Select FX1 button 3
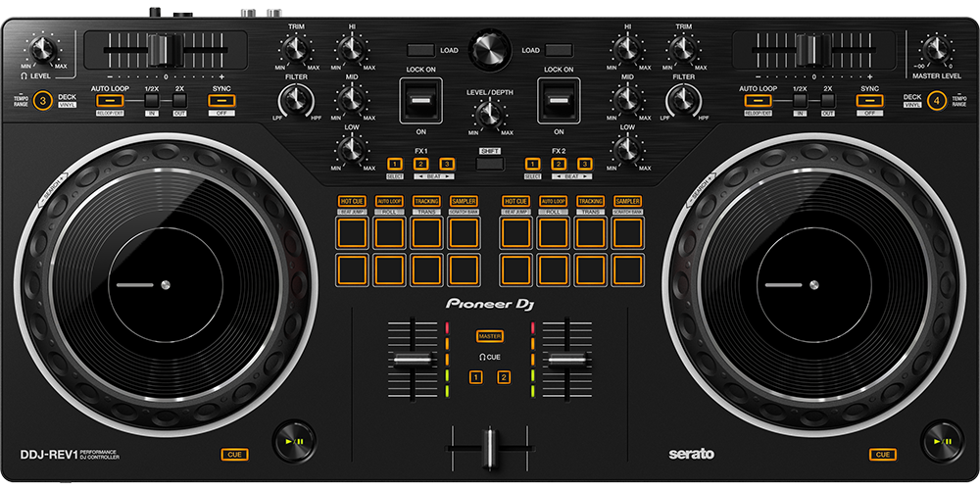 [446, 164]
